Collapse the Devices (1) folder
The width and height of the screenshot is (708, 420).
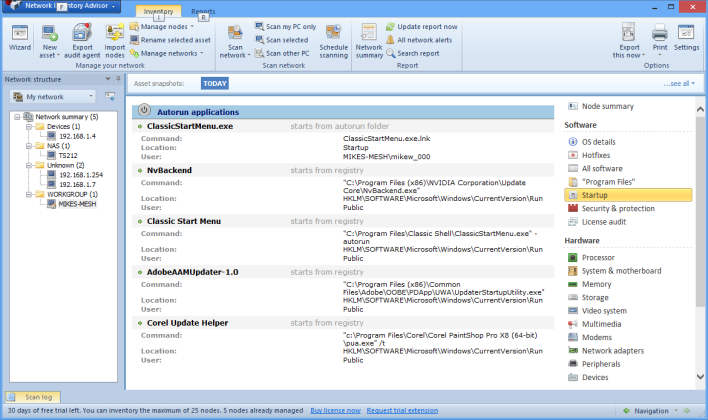[x=29, y=127]
